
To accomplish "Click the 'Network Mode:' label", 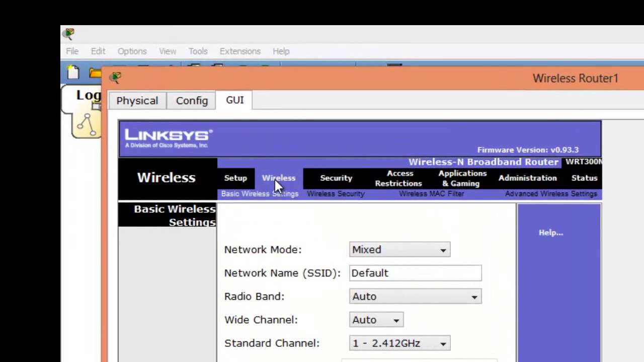I will (263, 250).
